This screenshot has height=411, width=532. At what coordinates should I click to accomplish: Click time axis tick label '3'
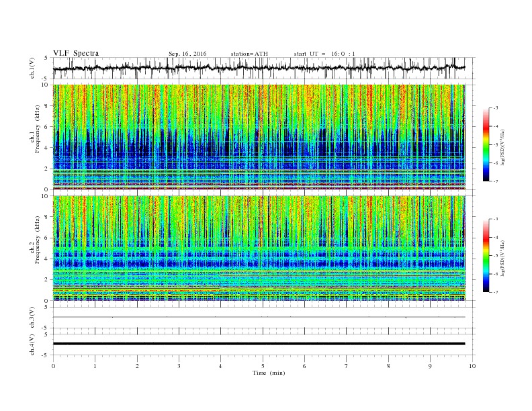click(179, 366)
